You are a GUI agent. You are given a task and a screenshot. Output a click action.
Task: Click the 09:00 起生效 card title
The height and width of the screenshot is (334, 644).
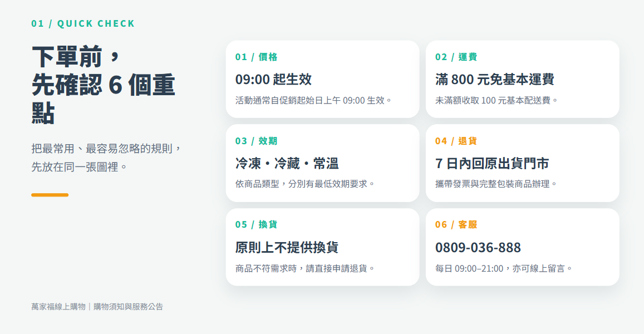[x=273, y=79]
